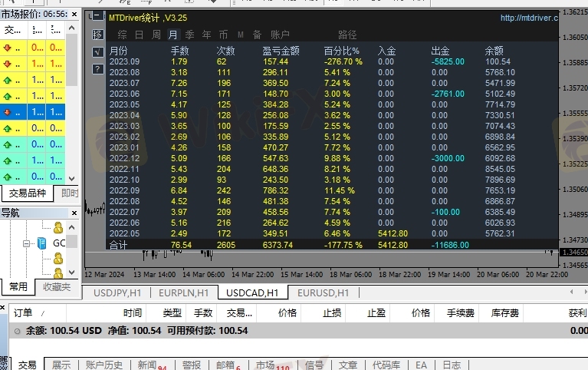Close the 导航 navigator panel
The image size is (588, 370).
point(74,213)
